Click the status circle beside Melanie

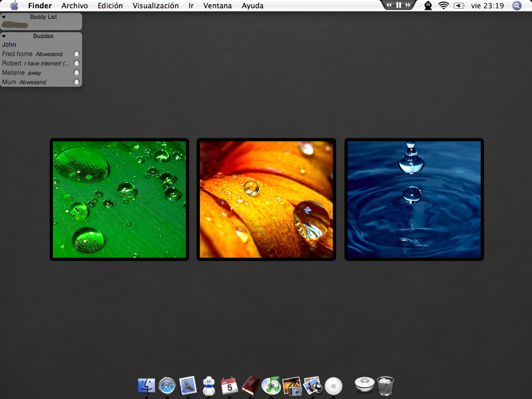(x=77, y=73)
